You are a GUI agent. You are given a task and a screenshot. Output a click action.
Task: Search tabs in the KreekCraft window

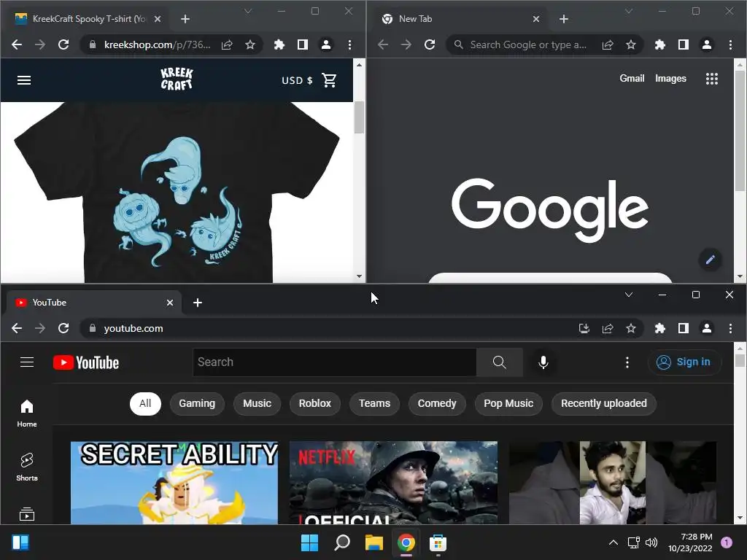248,12
